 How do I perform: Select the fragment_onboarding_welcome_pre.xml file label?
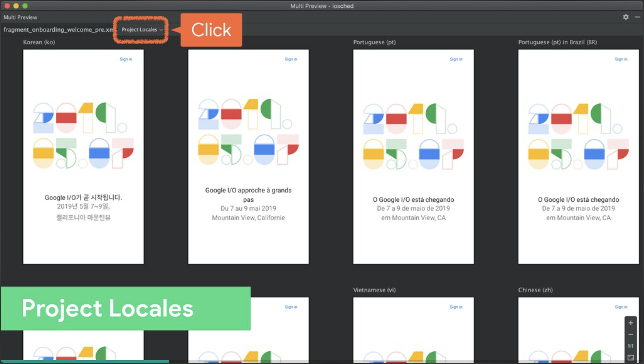[x=58, y=29]
